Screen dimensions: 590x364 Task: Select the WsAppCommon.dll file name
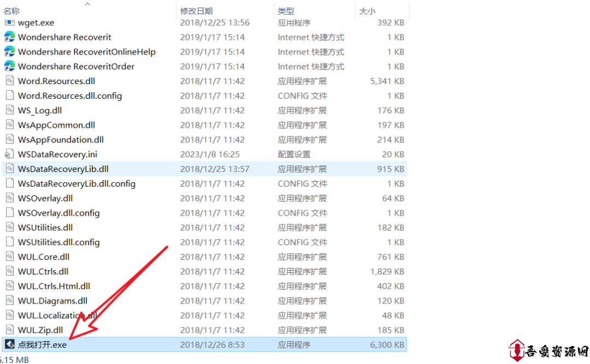pos(56,125)
